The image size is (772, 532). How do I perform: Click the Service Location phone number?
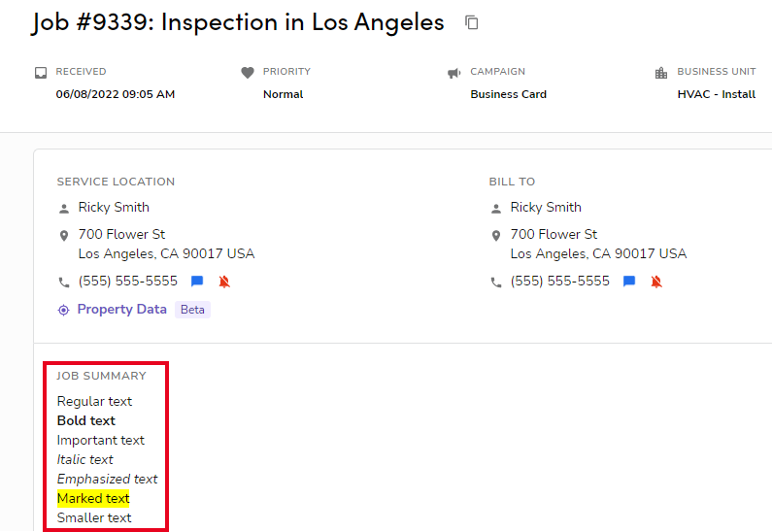(127, 282)
